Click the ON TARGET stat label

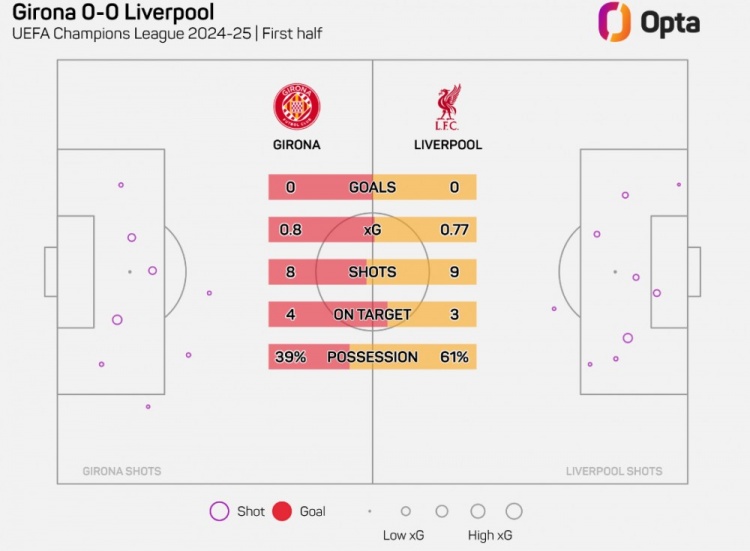tap(372, 314)
